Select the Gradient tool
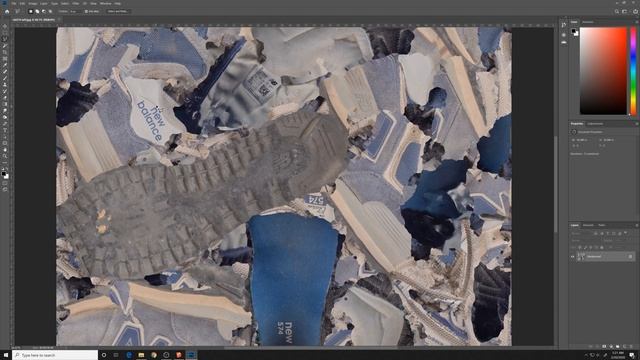 pos(5,104)
